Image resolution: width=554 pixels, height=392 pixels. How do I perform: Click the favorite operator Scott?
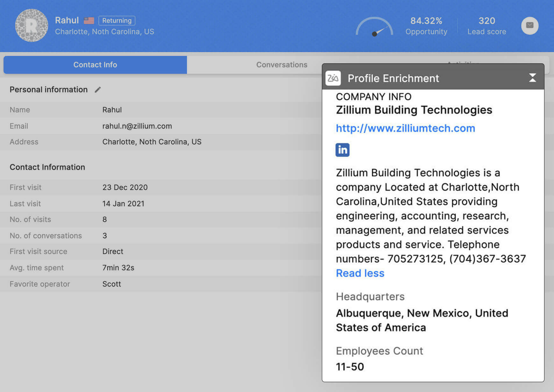coord(112,284)
